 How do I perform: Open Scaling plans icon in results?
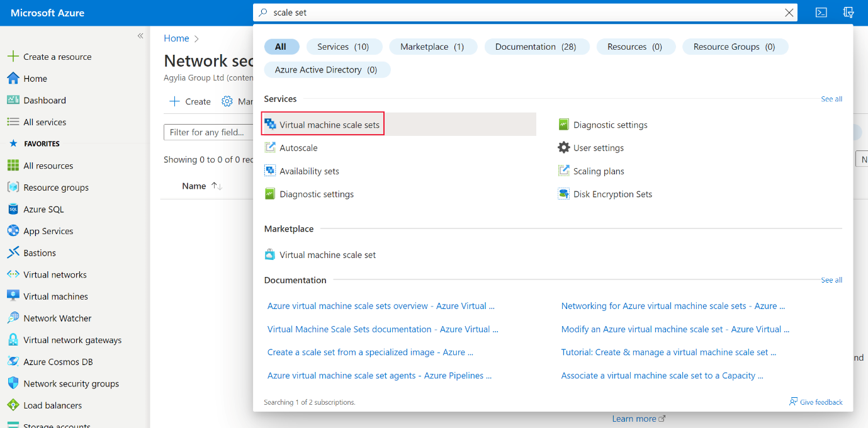pyautogui.click(x=564, y=171)
